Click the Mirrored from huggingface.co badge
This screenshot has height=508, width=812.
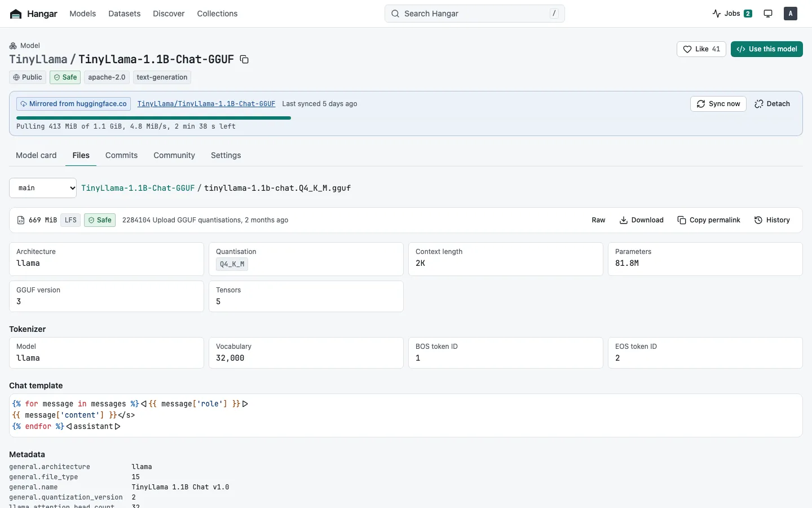click(x=73, y=104)
